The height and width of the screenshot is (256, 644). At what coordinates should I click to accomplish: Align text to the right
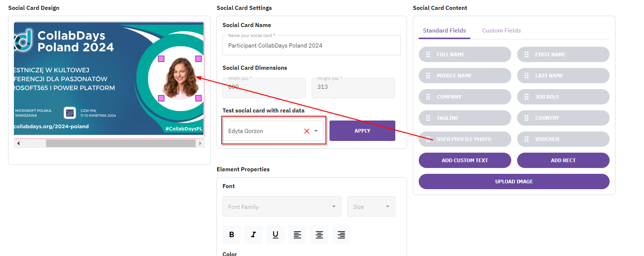tap(341, 234)
